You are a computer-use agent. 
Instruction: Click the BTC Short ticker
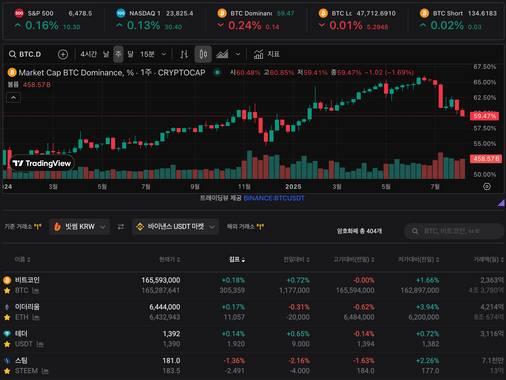pyautogui.click(x=458, y=20)
